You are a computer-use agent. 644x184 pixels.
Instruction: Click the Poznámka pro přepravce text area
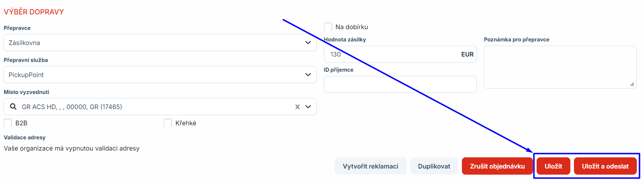point(560,67)
